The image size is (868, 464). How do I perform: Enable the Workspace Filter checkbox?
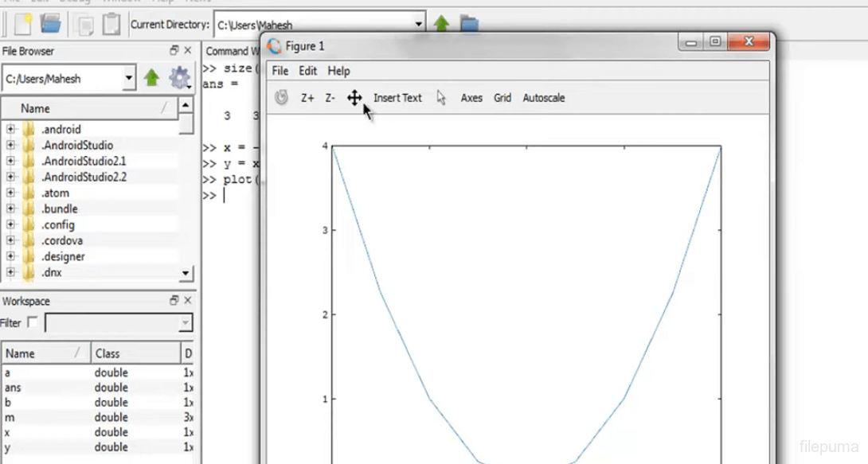click(33, 322)
